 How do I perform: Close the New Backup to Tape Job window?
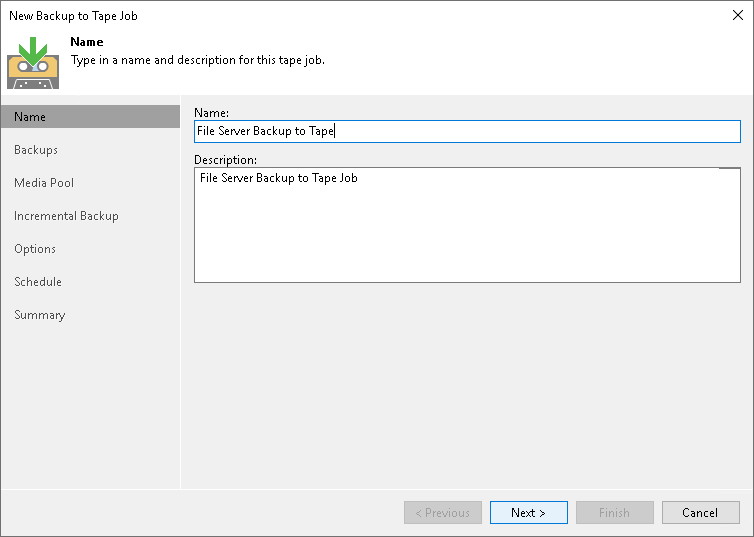point(738,15)
